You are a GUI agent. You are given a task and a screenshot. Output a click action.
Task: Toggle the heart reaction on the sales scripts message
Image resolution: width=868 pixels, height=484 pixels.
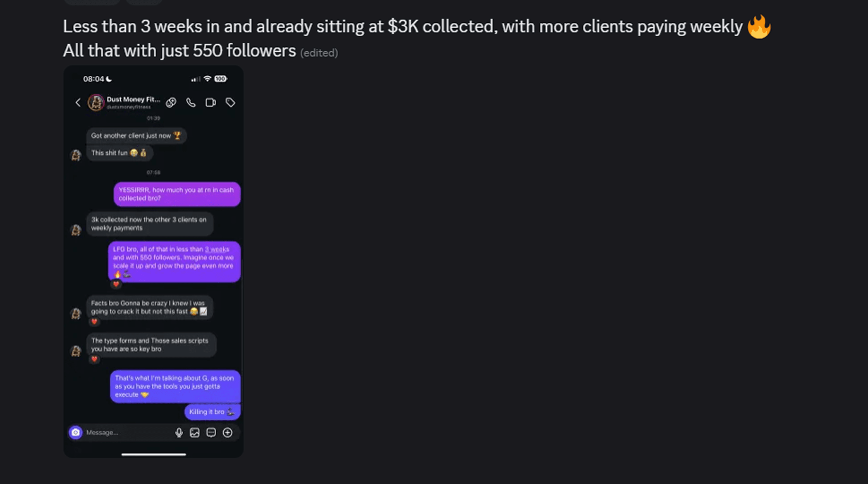click(94, 359)
